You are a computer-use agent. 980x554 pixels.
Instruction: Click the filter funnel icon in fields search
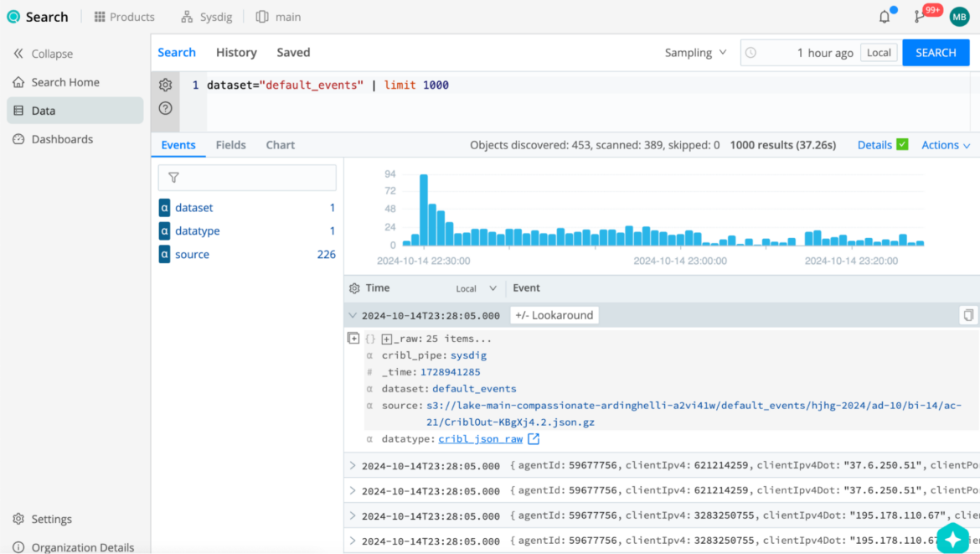tap(173, 178)
